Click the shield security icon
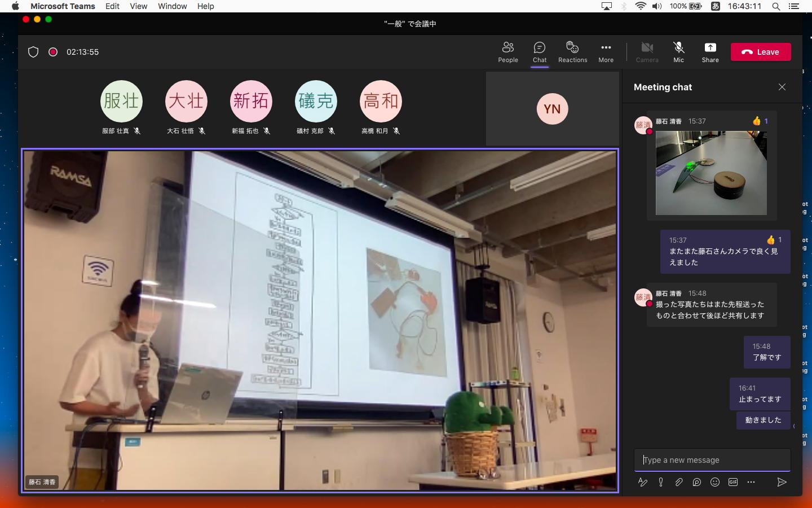This screenshot has height=508, width=812. (33, 52)
